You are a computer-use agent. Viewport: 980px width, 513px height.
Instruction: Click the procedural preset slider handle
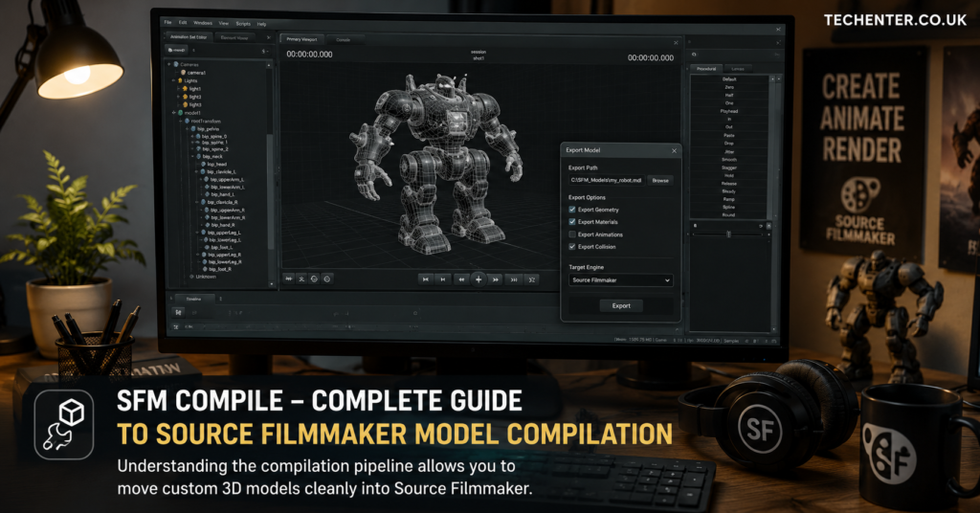click(728, 234)
